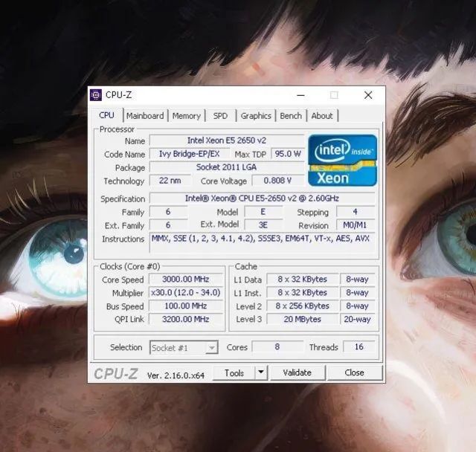The height and width of the screenshot is (452, 476).
Task: Click the Validate button
Action: tap(297, 372)
